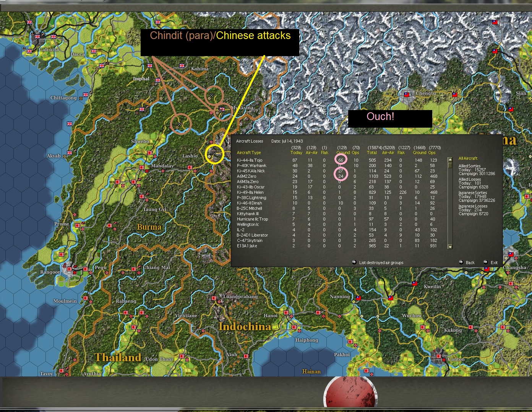The width and height of the screenshot is (532, 412).
Task: Click the crossed-swords battle marker near Myitkyina
Action: tap(221, 110)
